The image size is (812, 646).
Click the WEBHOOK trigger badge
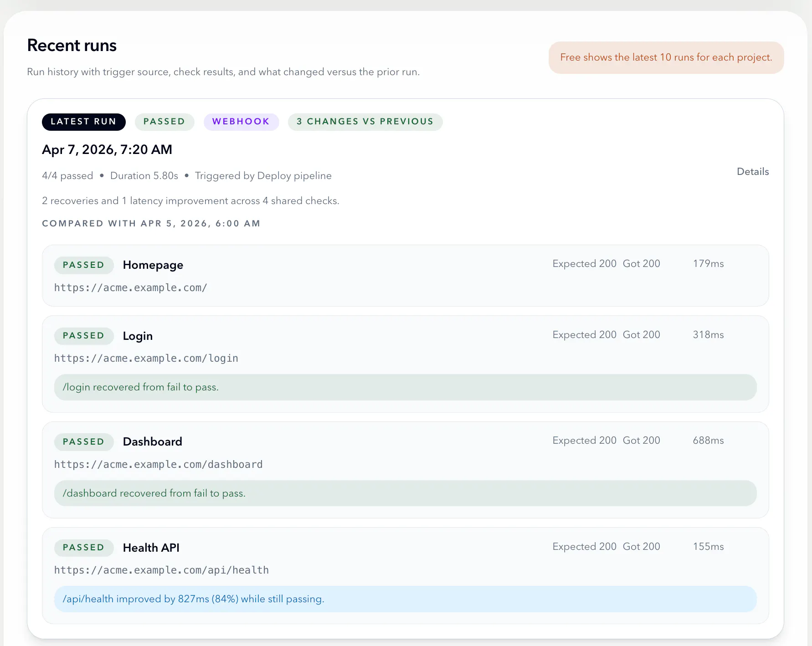pos(241,122)
